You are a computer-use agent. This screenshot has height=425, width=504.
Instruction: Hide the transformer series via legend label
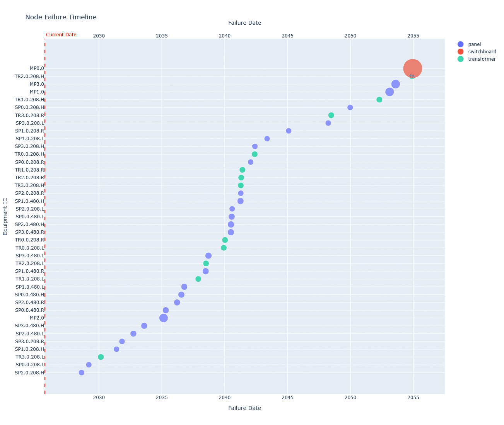click(x=482, y=59)
